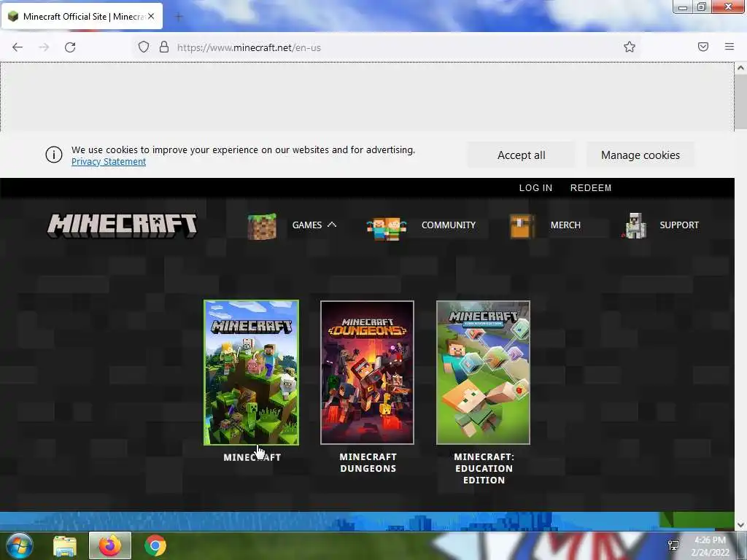Click the network icon in system tray

(x=673, y=545)
